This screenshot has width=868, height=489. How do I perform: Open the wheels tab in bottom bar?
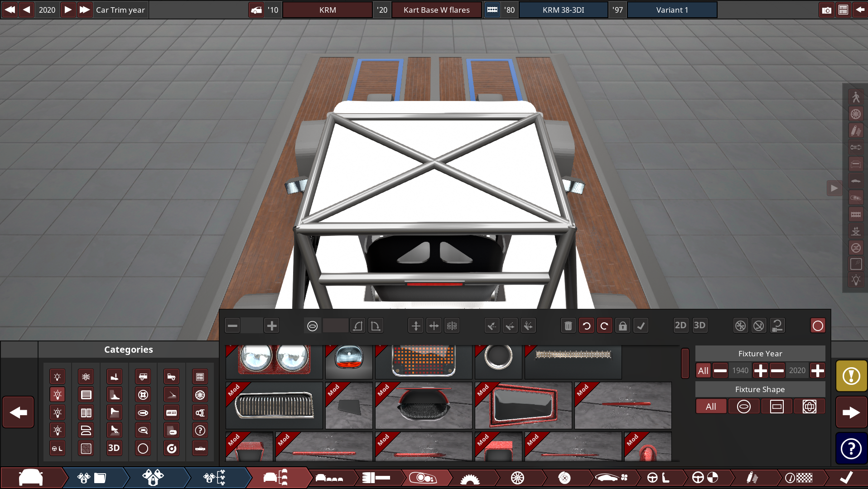pyautogui.click(x=517, y=478)
